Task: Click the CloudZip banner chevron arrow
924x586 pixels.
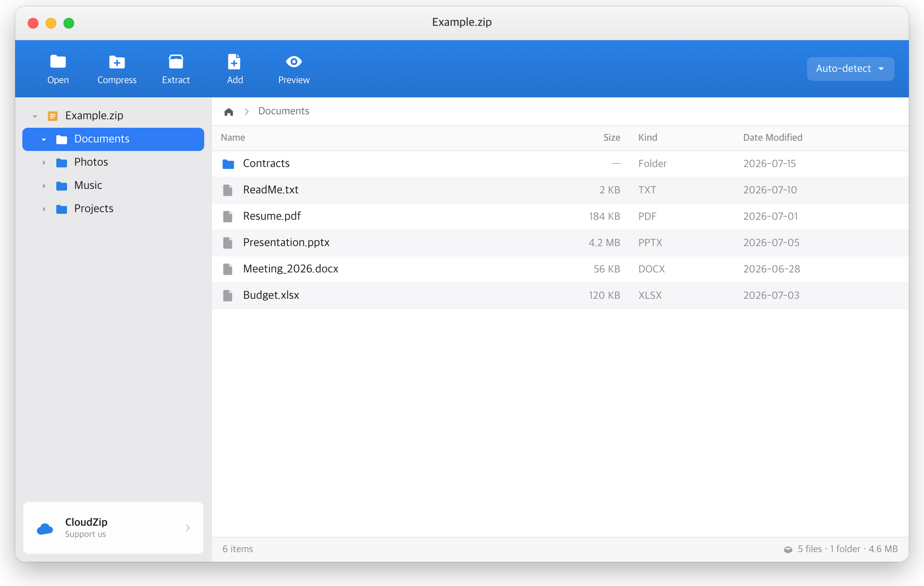Action: [188, 528]
